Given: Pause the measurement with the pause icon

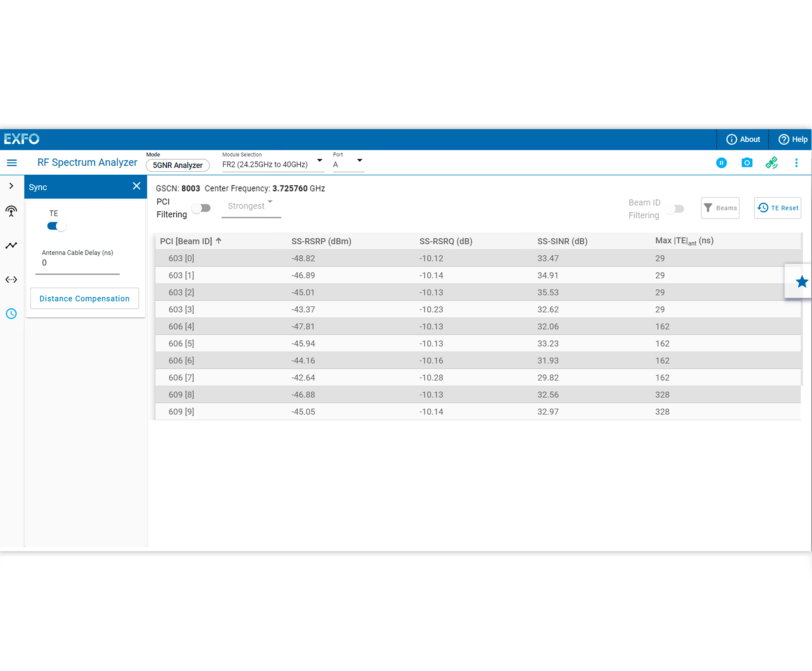Looking at the screenshot, I should click(x=721, y=163).
